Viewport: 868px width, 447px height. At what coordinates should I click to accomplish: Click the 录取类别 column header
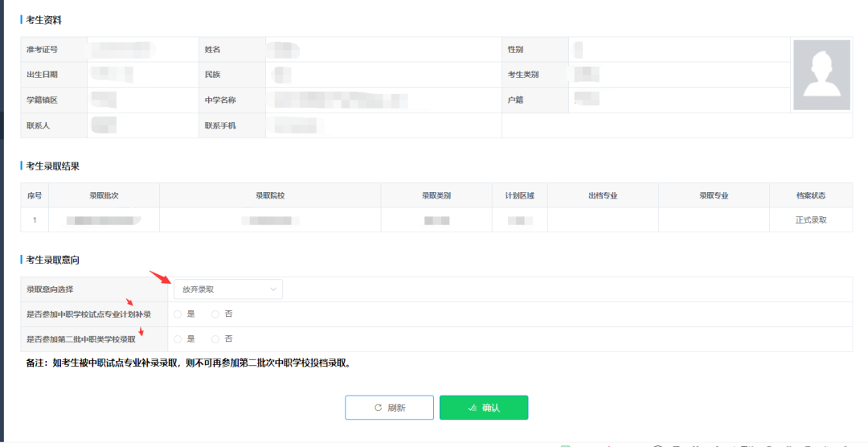coord(436,195)
